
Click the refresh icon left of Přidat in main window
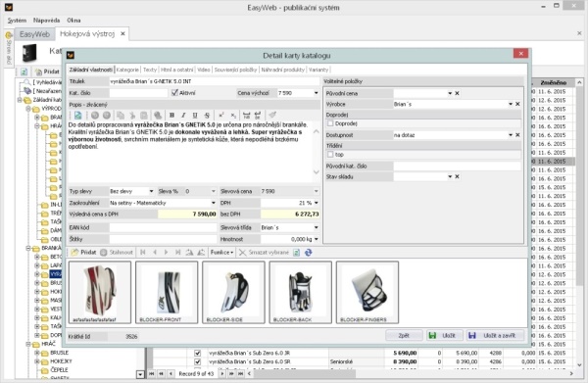tap(24, 72)
